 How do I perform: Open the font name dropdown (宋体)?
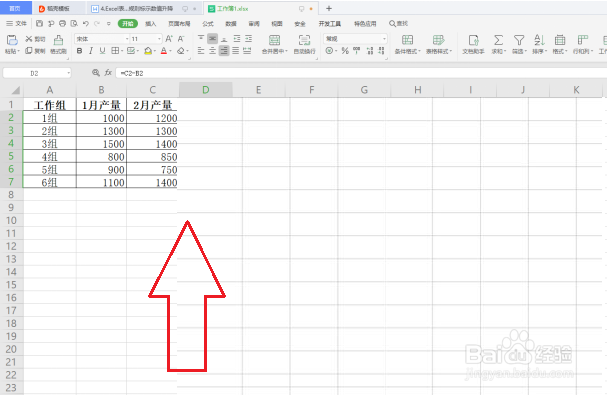(x=127, y=39)
